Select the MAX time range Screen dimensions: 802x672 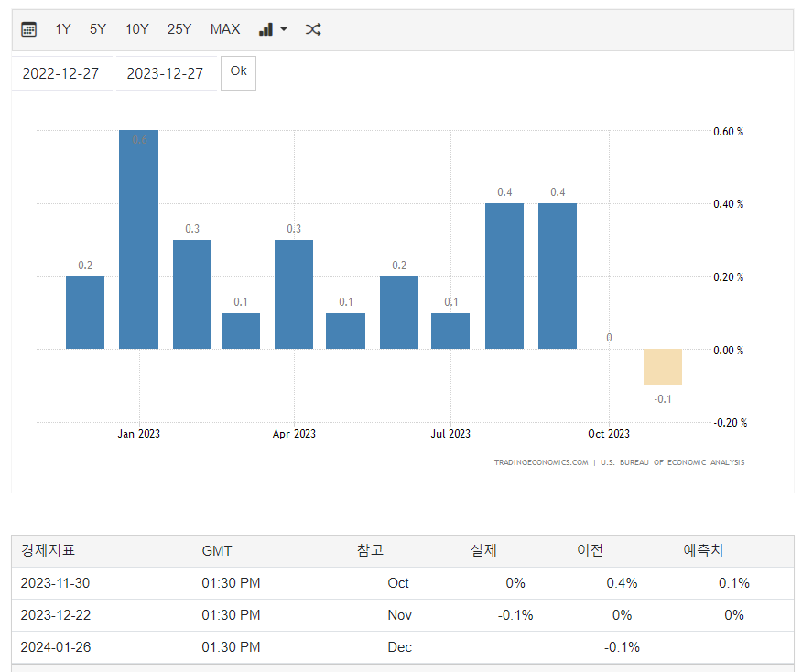coord(225,29)
